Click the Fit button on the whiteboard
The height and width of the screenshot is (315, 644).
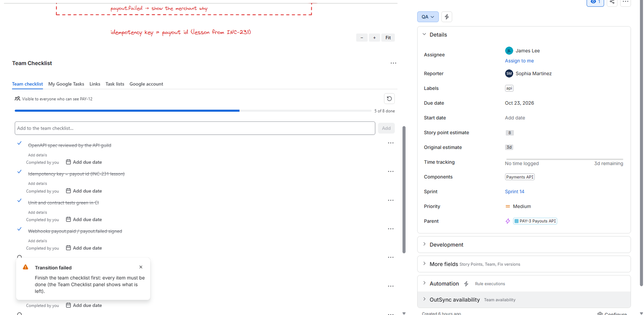click(388, 38)
